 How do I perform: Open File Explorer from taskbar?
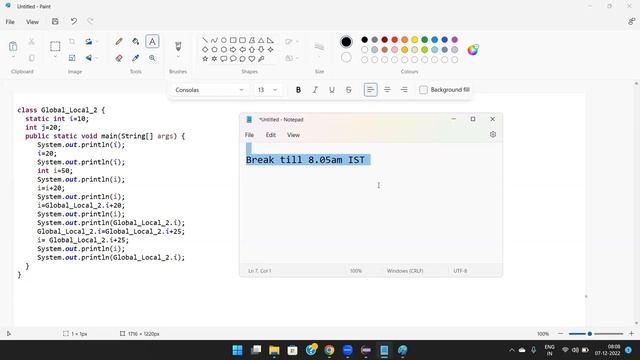[x=274, y=350]
